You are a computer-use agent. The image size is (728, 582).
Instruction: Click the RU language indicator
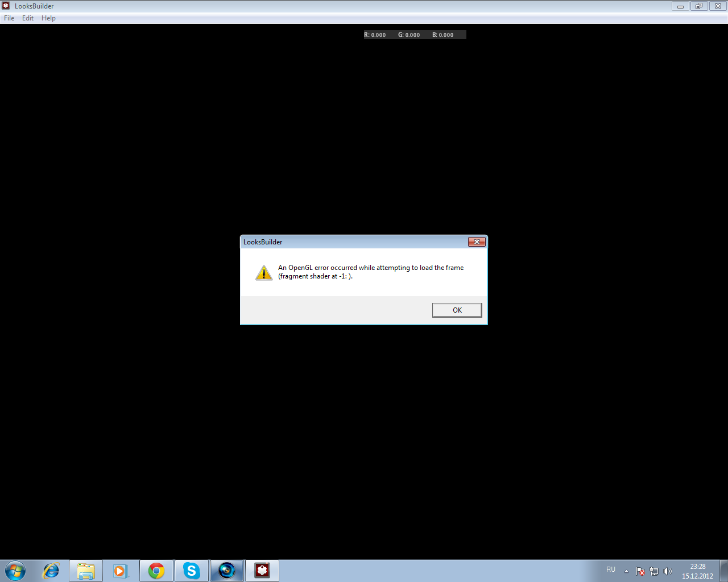[x=611, y=569]
